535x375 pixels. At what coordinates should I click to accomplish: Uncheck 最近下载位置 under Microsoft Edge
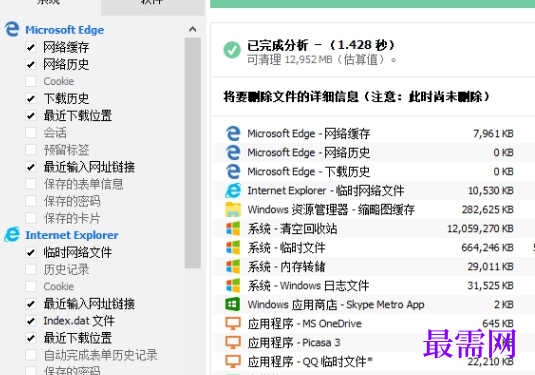point(31,116)
